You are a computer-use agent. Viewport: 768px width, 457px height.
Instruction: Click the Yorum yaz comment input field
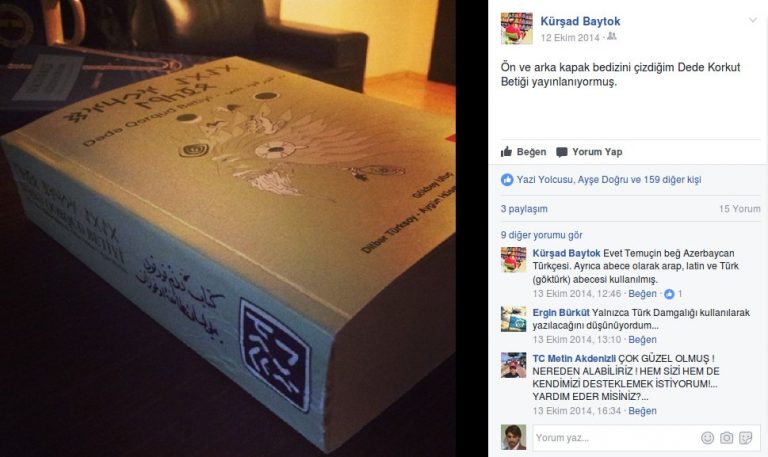pos(617,437)
